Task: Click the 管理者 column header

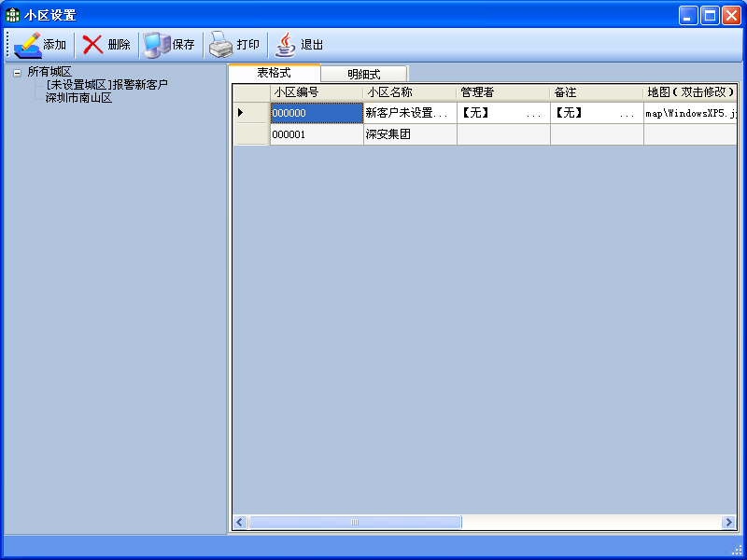Action: pos(503,92)
